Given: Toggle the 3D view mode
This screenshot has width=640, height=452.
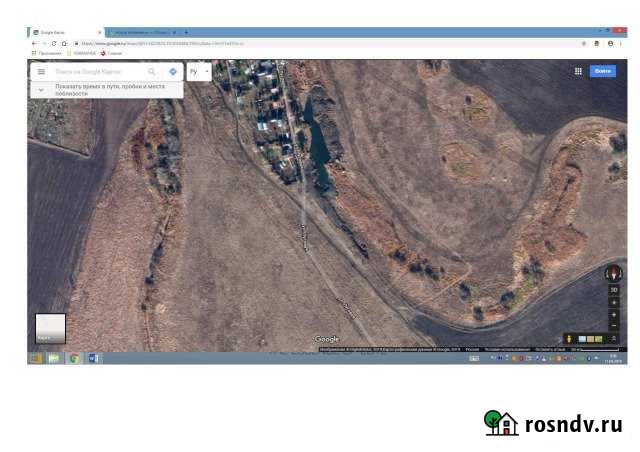Looking at the screenshot, I should click(614, 290).
